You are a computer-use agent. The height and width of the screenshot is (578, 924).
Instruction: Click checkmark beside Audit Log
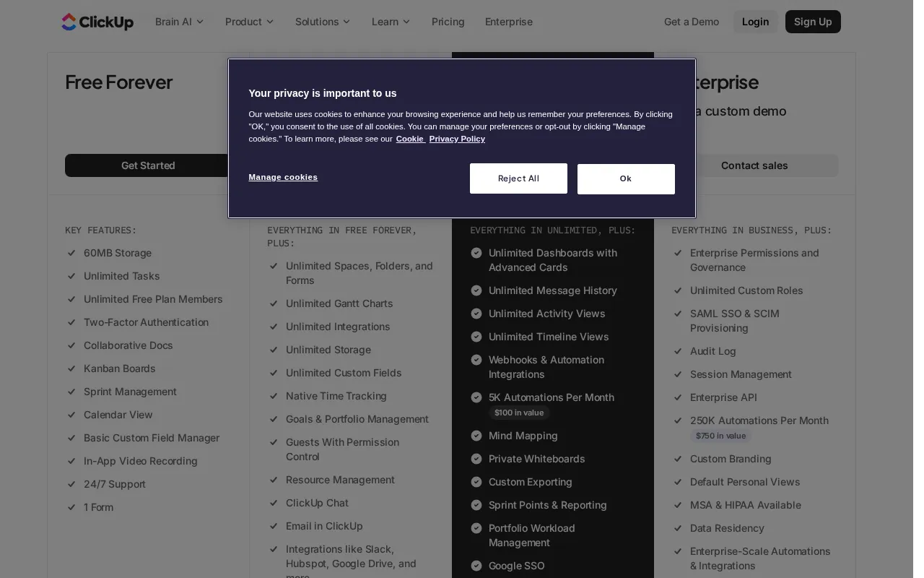678,351
